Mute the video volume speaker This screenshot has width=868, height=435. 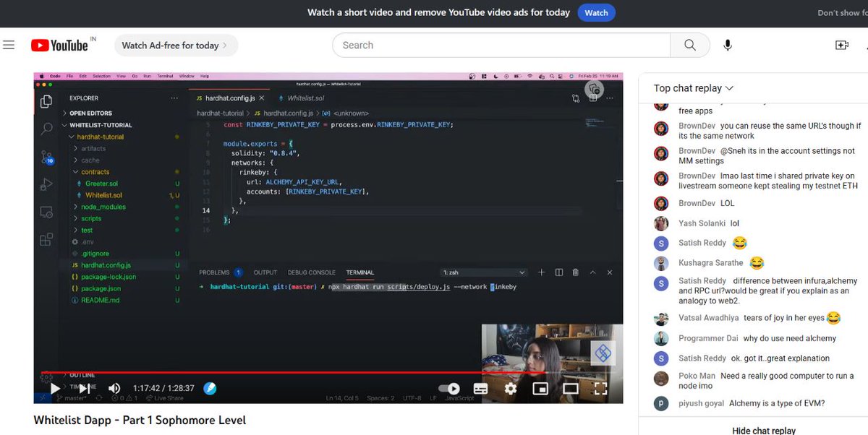click(x=114, y=389)
